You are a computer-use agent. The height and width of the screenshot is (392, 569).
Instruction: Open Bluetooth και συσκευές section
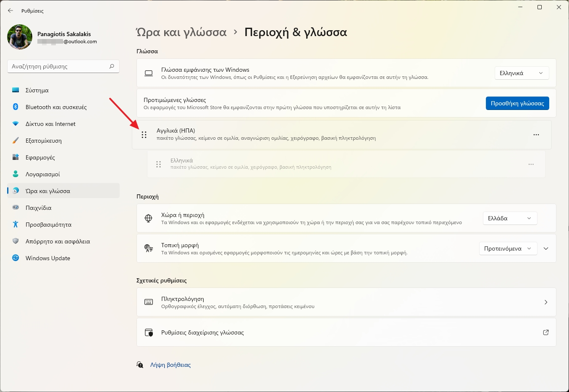(x=56, y=107)
